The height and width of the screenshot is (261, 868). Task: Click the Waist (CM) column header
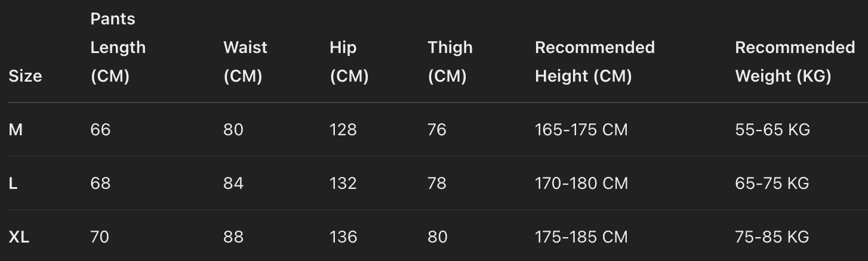click(x=245, y=62)
